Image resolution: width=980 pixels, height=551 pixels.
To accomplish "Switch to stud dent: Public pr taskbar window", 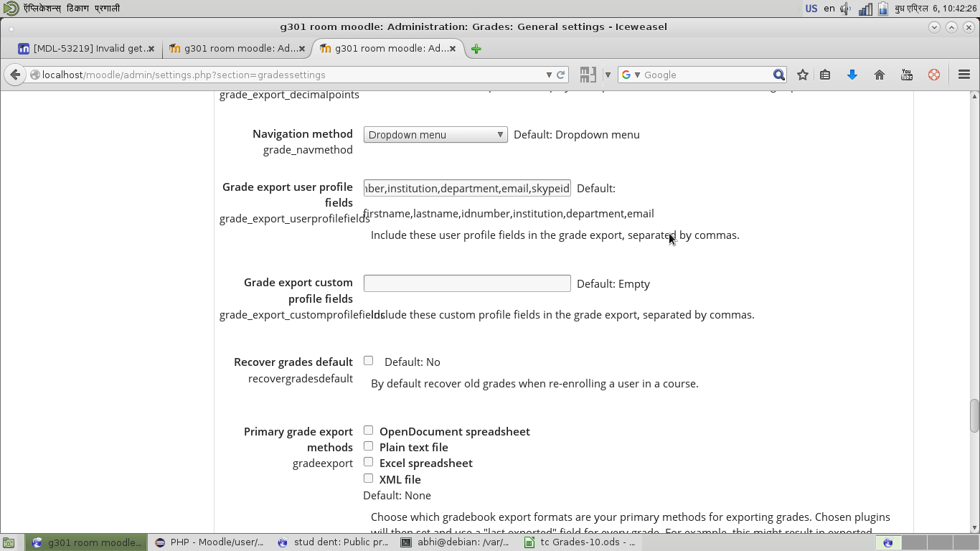I will click(333, 542).
